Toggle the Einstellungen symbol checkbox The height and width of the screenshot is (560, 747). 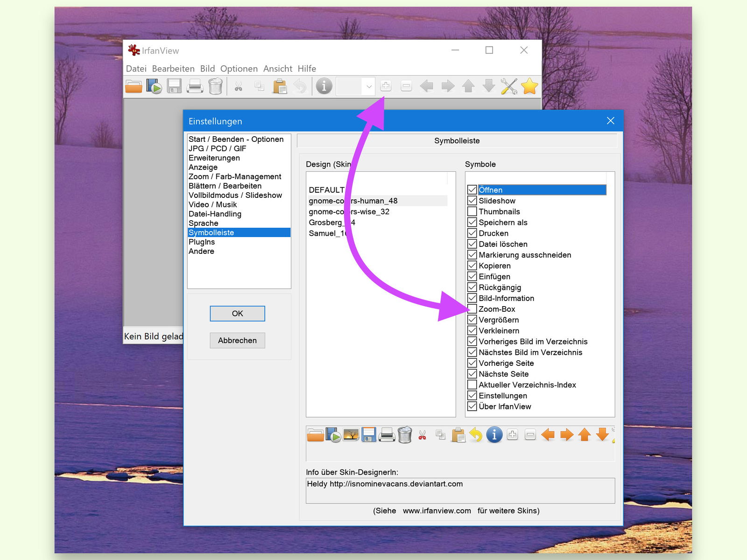472,396
